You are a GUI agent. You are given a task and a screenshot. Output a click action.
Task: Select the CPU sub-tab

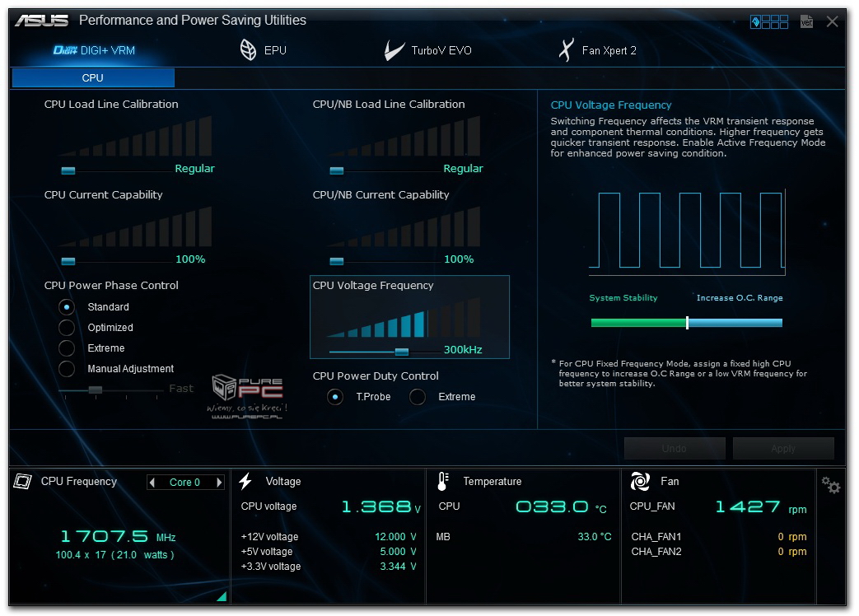point(93,77)
